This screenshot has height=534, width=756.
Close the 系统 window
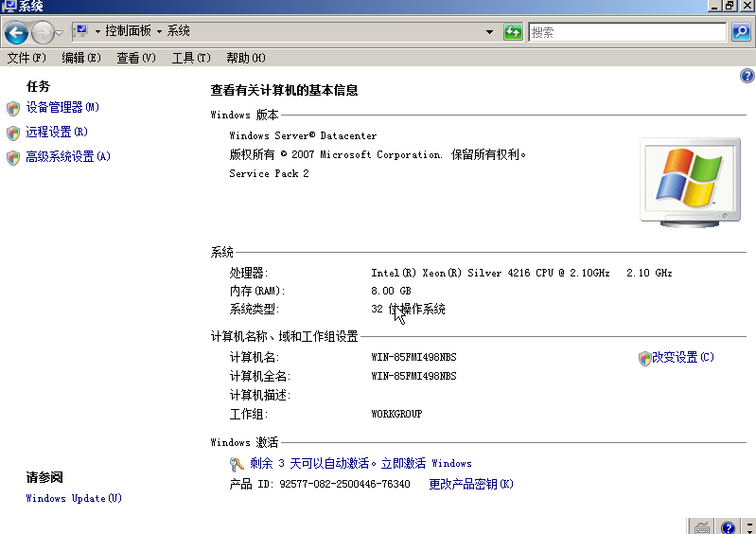pos(747,6)
